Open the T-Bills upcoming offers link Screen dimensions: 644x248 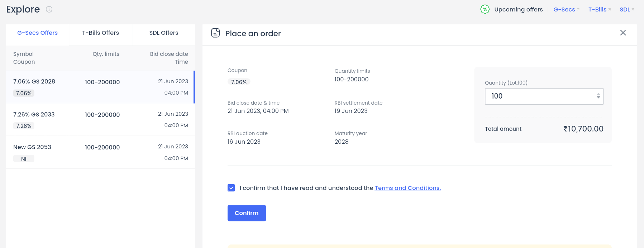[x=597, y=9]
